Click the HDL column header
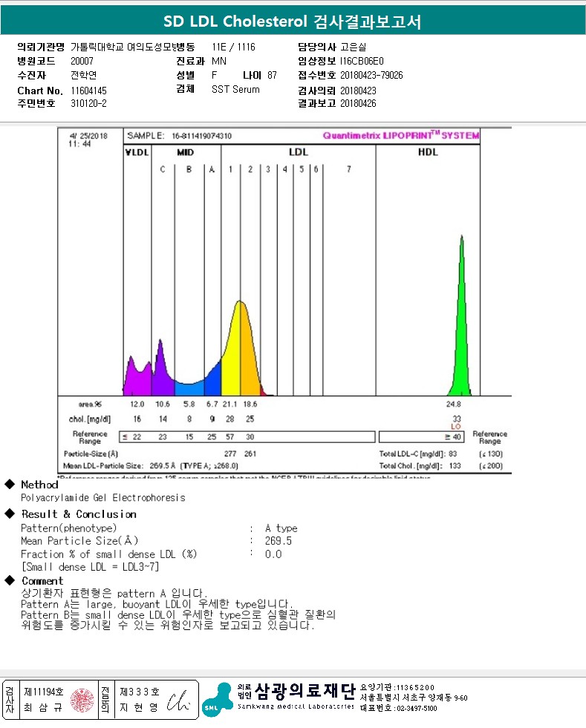 [428, 152]
